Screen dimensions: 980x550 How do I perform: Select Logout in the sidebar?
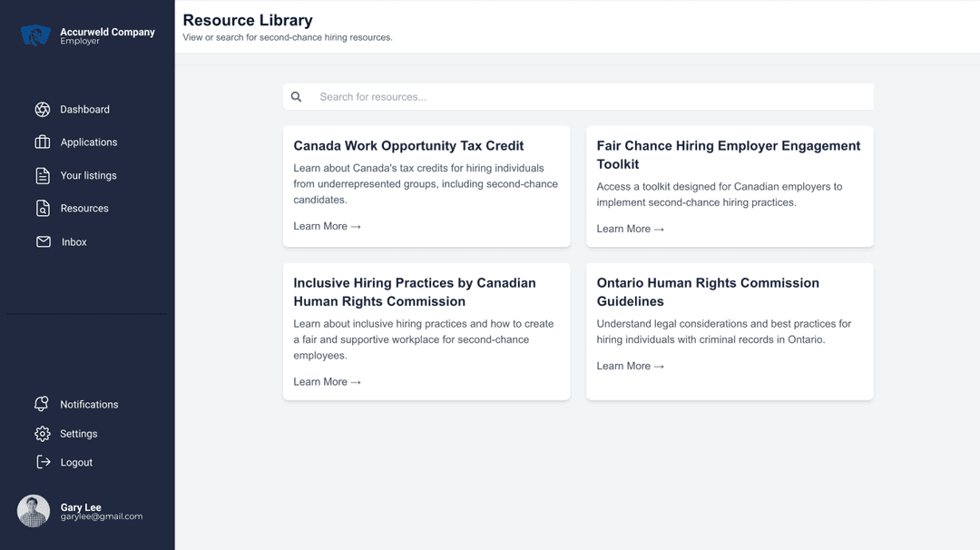pos(76,463)
